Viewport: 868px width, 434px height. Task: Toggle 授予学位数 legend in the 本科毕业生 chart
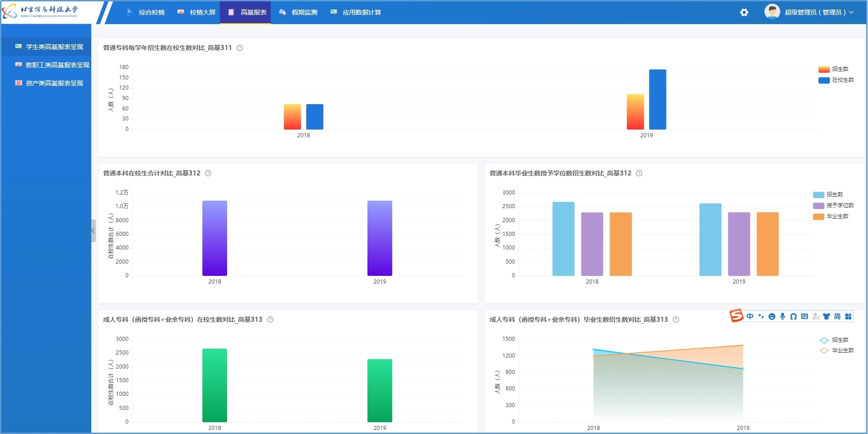point(833,205)
